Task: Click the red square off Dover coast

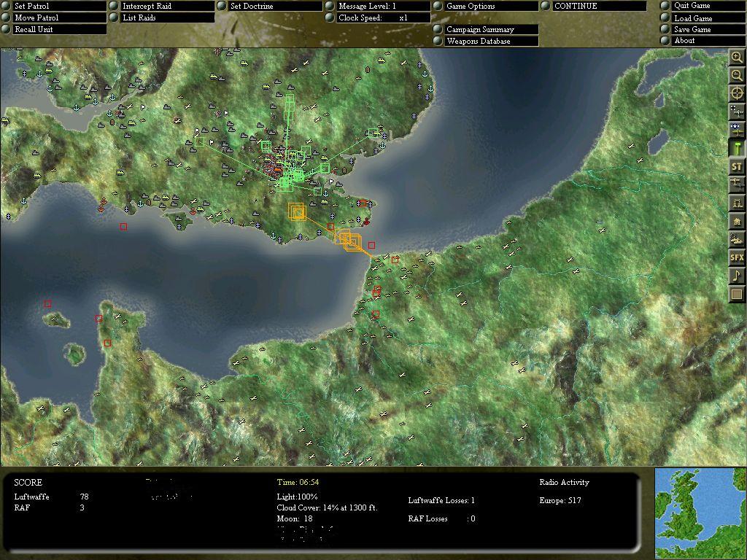Action: (x=371, y=245)
